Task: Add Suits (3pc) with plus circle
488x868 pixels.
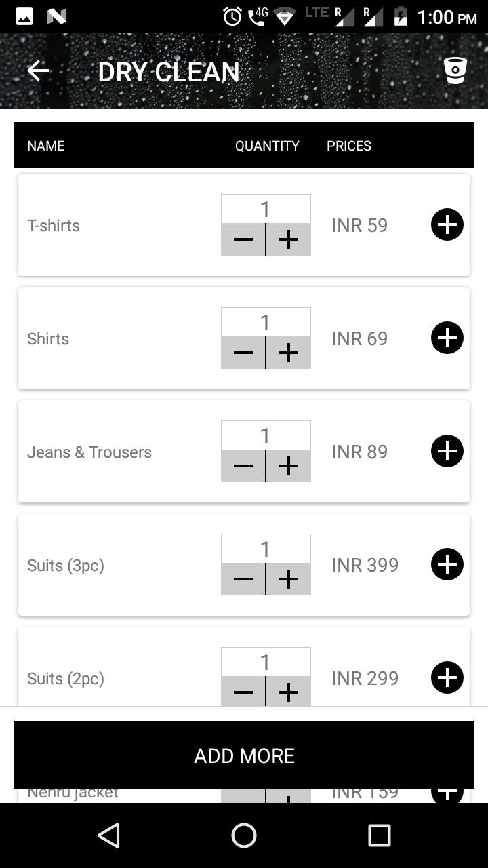Action: coord(447,565)
